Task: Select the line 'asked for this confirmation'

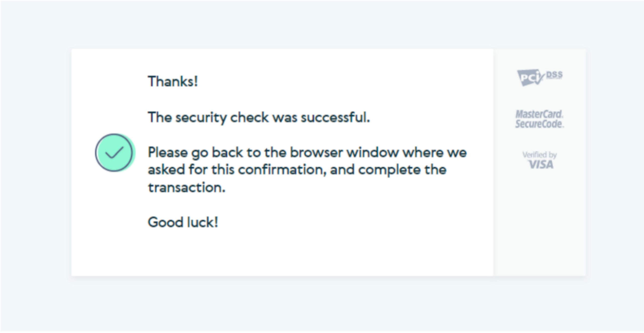Action: point(297,170)
